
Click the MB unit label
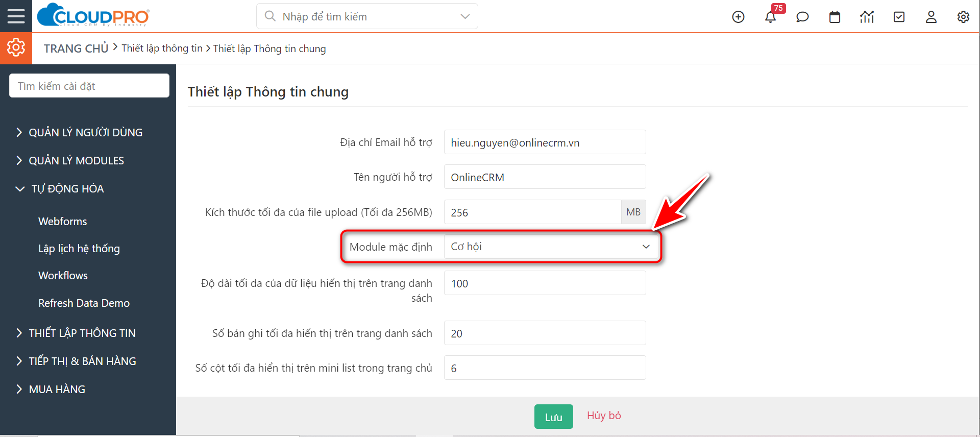633,212
